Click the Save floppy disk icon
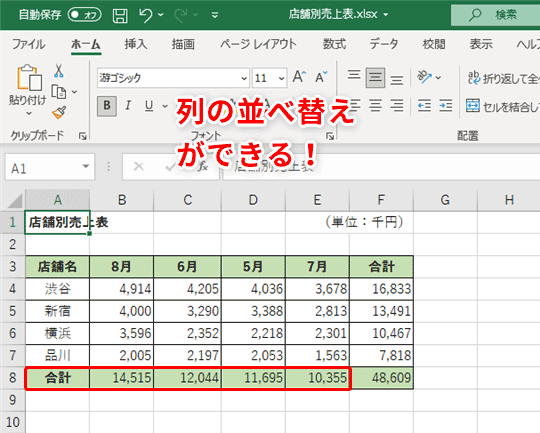The width and height of the screenshot is (540, 433). coord(120,16)
